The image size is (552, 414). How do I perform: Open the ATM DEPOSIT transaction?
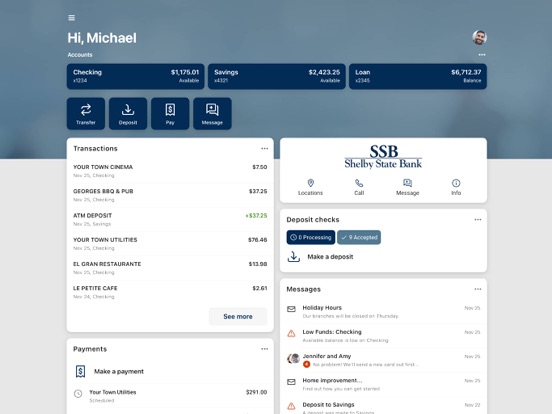tap(170, 219)
